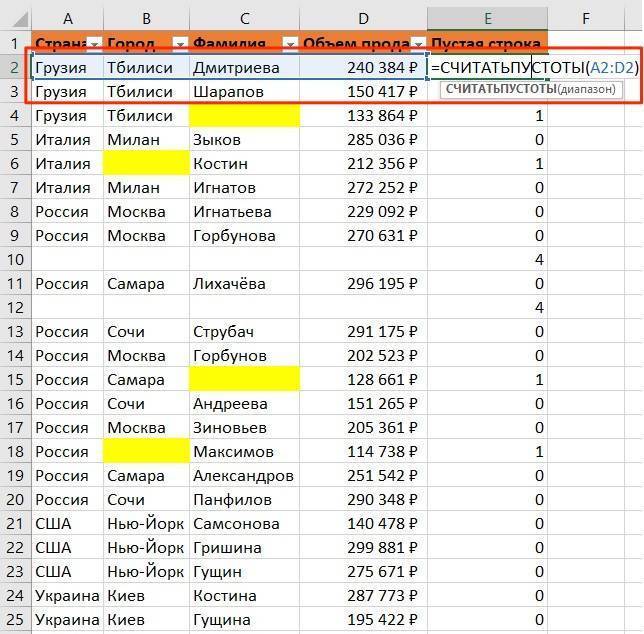Select column C header

click(x=244, y=18)
